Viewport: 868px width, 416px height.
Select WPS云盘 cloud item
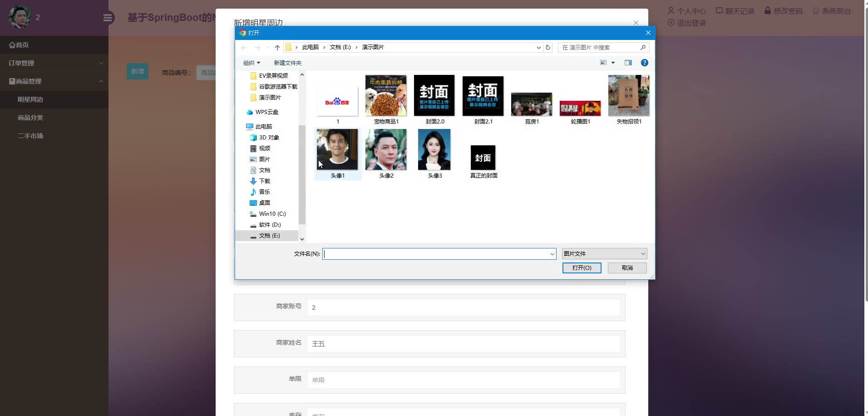click(266, 112)
